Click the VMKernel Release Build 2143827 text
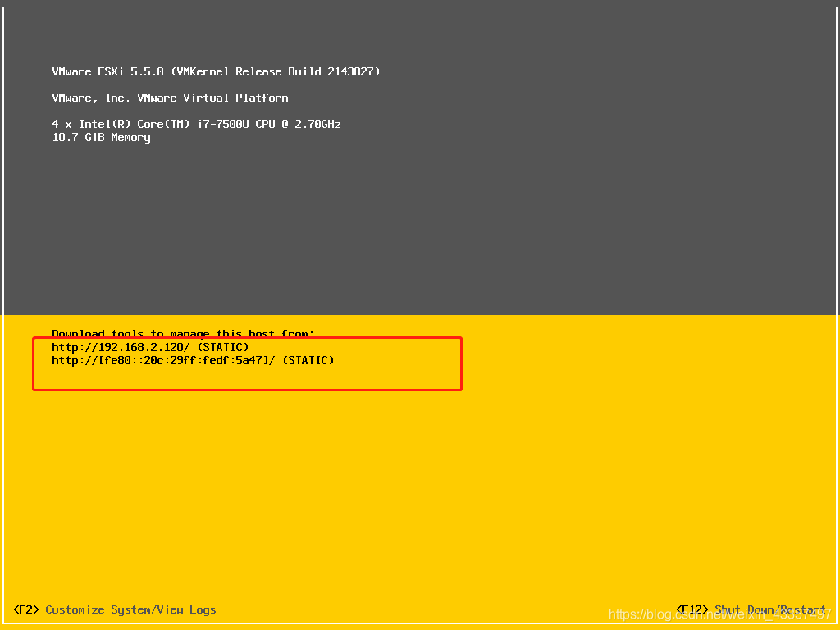 point(275,71)
